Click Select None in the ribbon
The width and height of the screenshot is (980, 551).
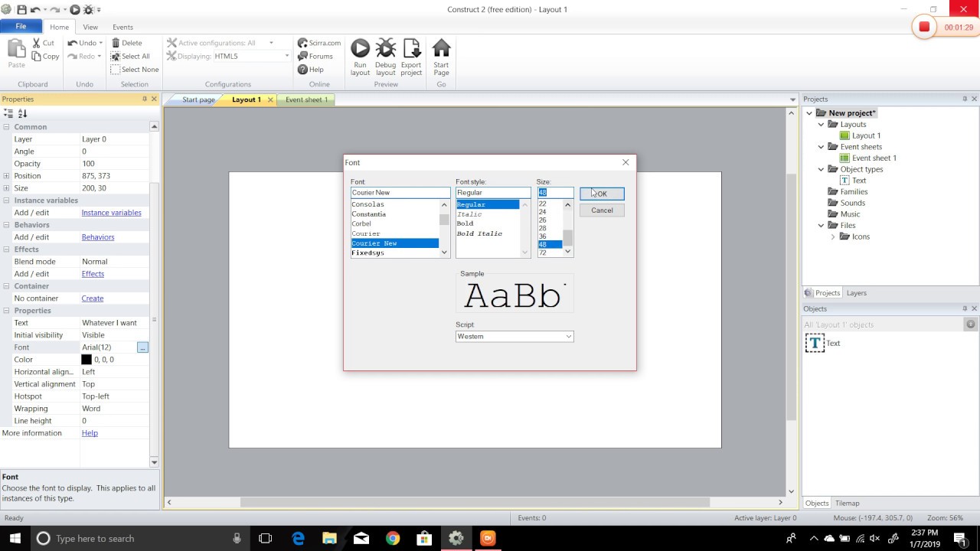[135, 69]
